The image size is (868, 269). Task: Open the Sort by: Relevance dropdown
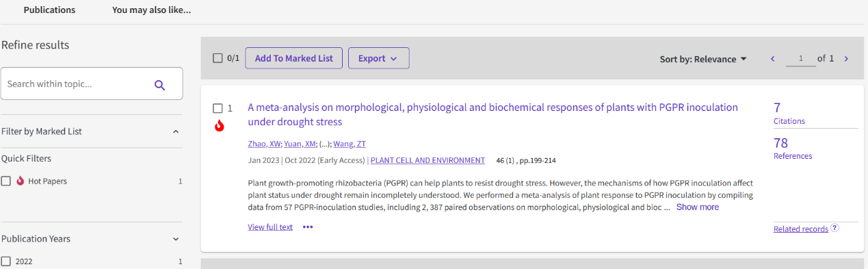click(703, 59)
